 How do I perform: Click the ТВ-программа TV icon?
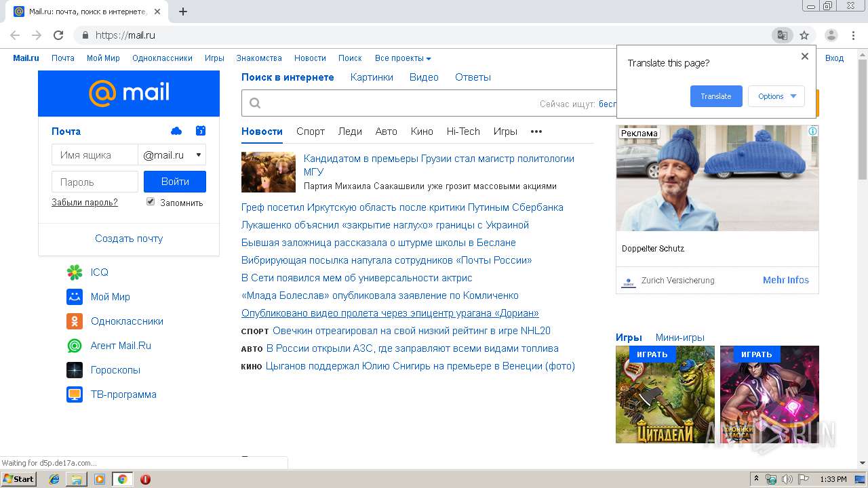click(75, 394)
